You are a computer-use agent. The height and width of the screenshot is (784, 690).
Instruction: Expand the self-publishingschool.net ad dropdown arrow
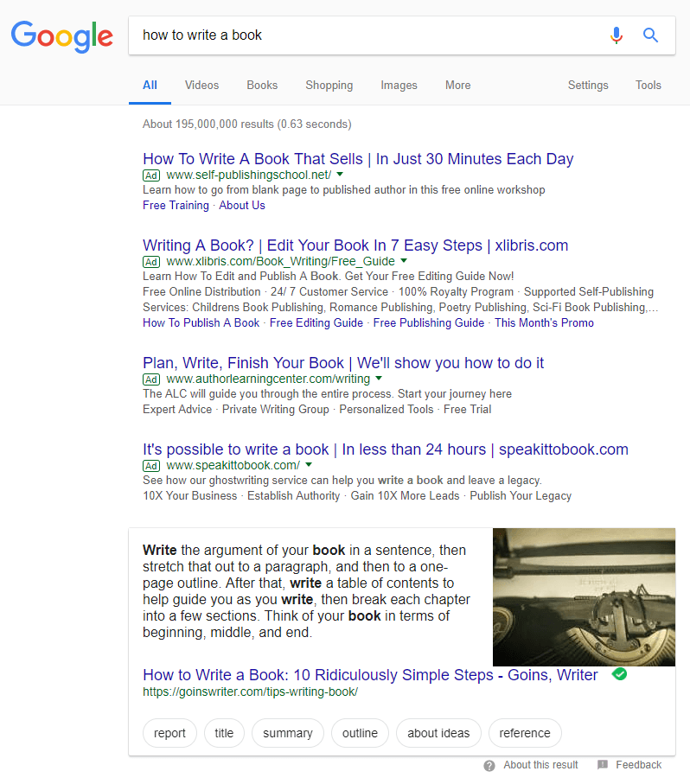(x=340, y=175)
